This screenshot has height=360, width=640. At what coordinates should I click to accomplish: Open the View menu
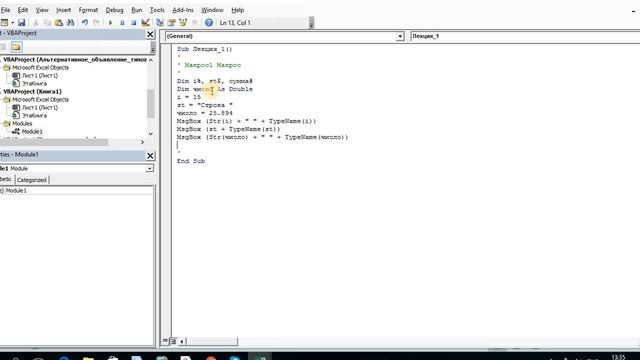click(42, 10)
